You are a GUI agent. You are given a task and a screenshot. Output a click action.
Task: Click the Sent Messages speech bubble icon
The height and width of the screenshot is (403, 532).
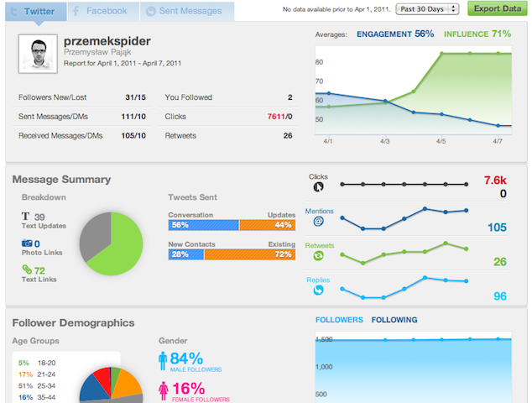(x=151, y=12)
